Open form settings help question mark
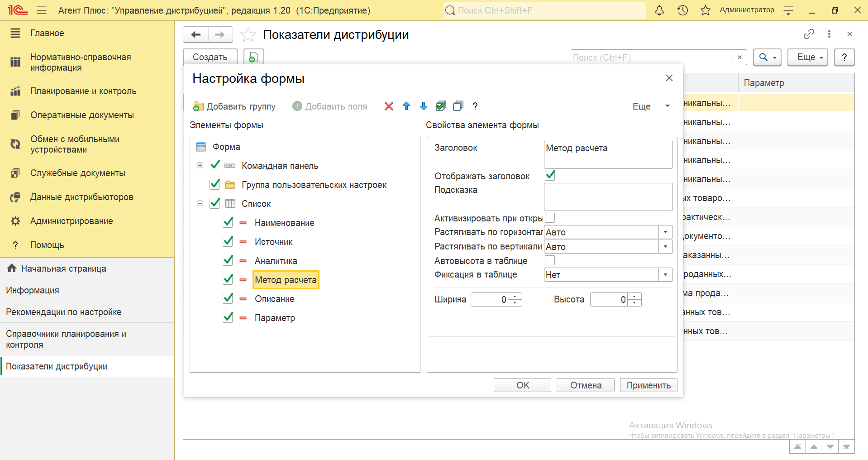This screenshot has height=460, width=868. coord(475,106)
